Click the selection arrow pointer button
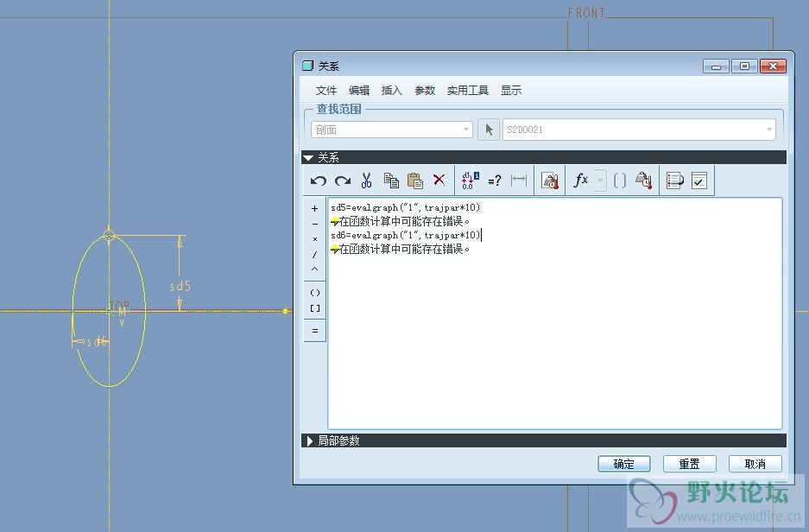The image size is (809, 532). click(489, 130)
